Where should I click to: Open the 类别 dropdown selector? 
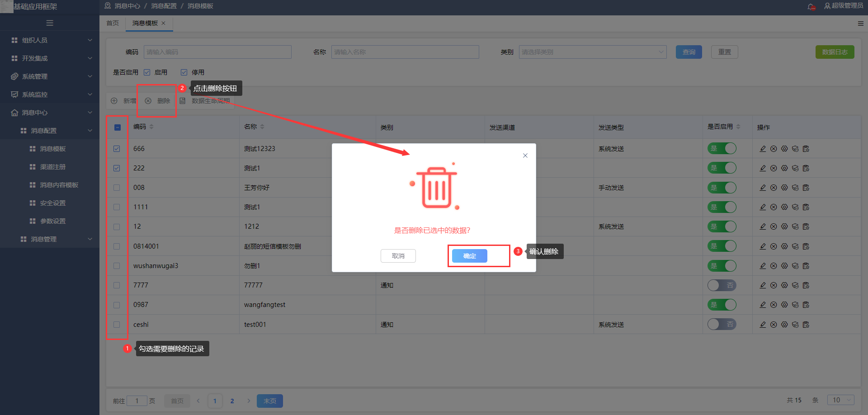592,52
